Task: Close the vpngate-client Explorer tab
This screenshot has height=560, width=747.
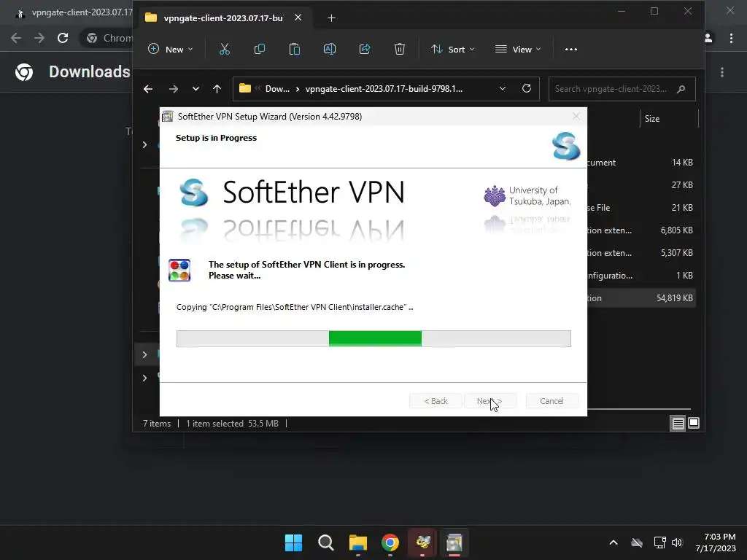Action: click(298, 17)
